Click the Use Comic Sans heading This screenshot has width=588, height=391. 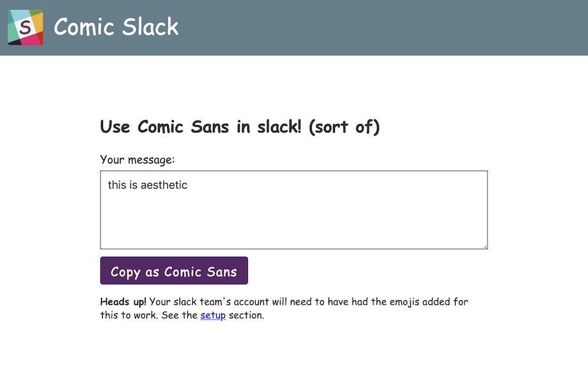pyautogui.click(x=240, y=126)
